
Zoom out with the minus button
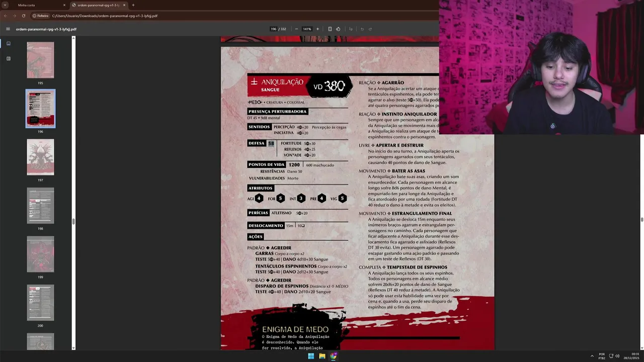click(x=296, y=29)
